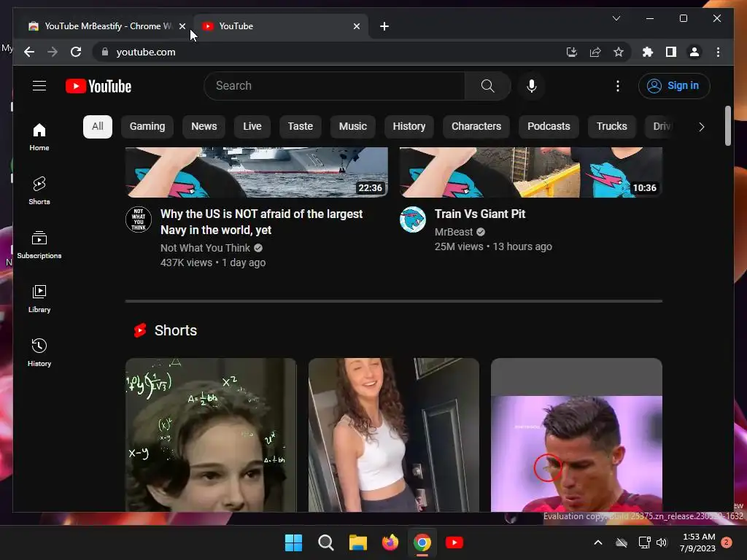Viewport: 747px width, 560px height.
Task: Click the install app icon in address bar
Action: point(572,52)
